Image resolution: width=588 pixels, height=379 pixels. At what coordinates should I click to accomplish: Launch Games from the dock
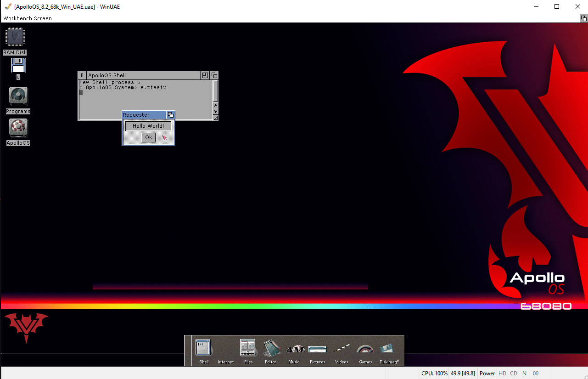[x=365, y=350]
